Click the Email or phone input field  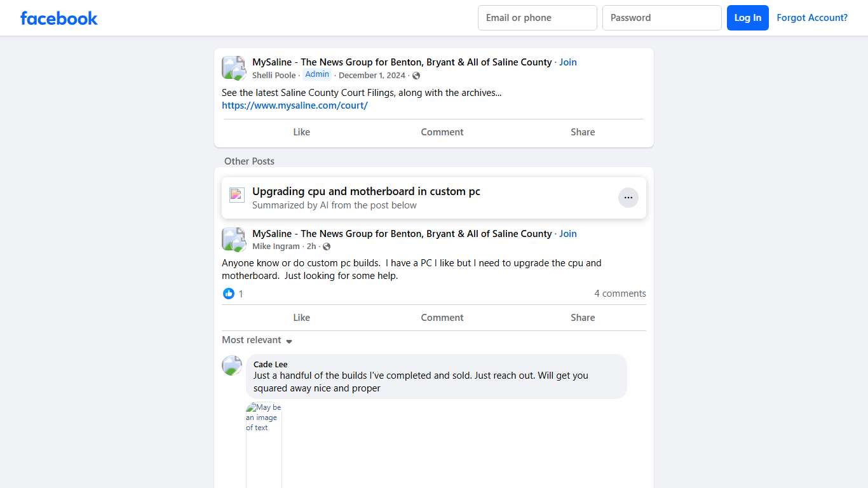click(x=537, y=18)
